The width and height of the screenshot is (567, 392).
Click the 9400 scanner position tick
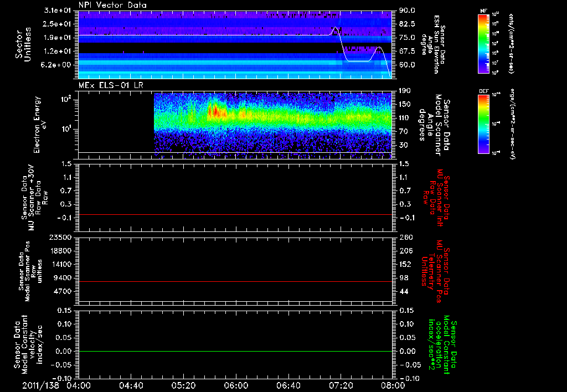(x=63, y=278)
